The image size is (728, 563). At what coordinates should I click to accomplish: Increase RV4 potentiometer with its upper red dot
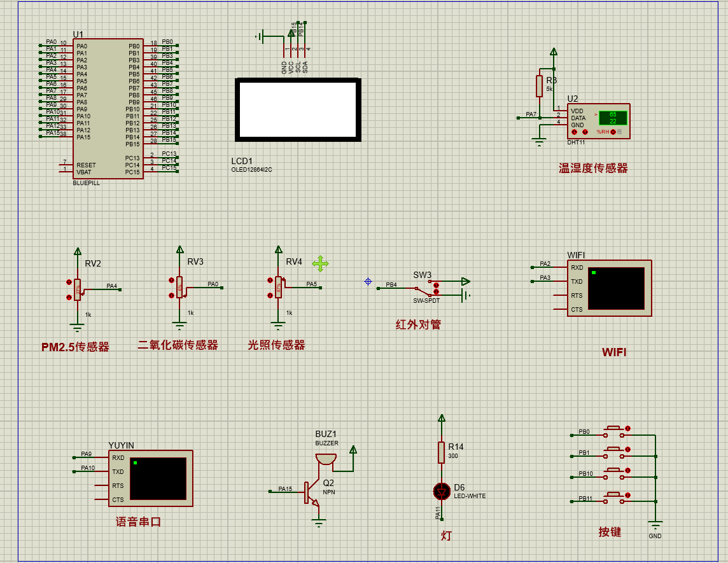270,281
